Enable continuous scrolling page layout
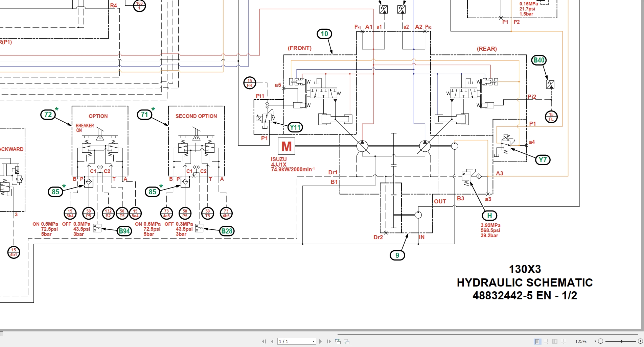The width and height of the screenshot is (644, 347). [546, 341]
